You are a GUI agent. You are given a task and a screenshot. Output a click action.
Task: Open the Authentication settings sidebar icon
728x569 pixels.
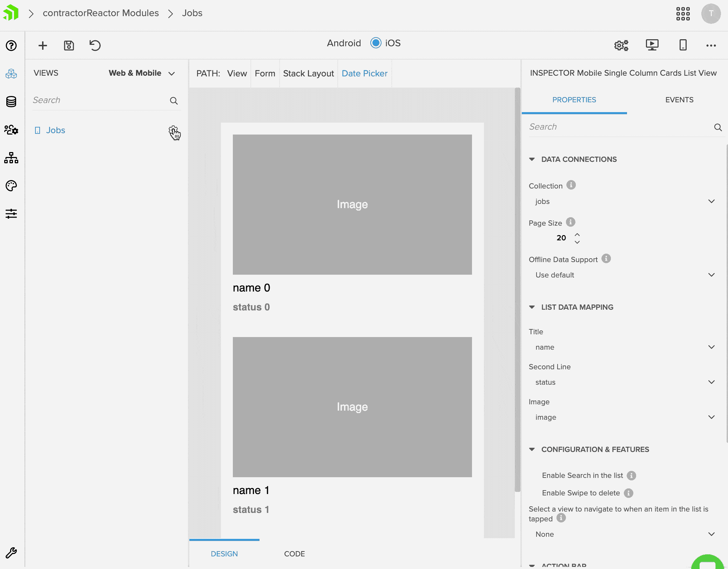(11, 130)
